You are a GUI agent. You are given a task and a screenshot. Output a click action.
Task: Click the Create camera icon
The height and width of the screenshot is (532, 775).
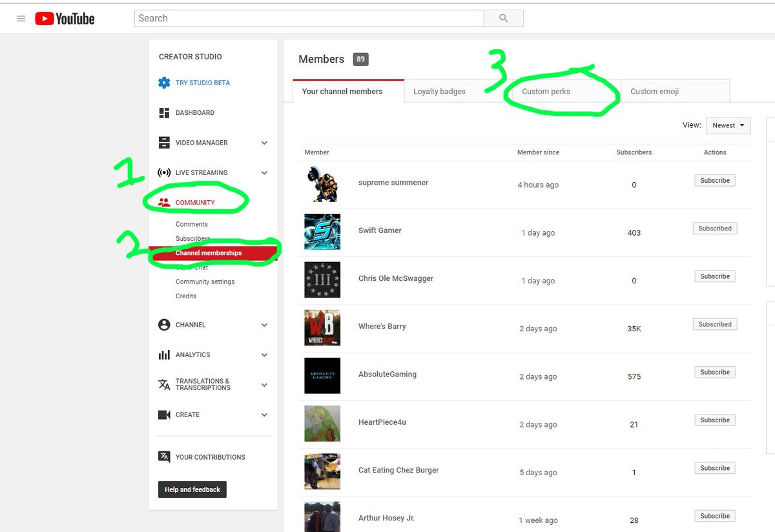164,414
